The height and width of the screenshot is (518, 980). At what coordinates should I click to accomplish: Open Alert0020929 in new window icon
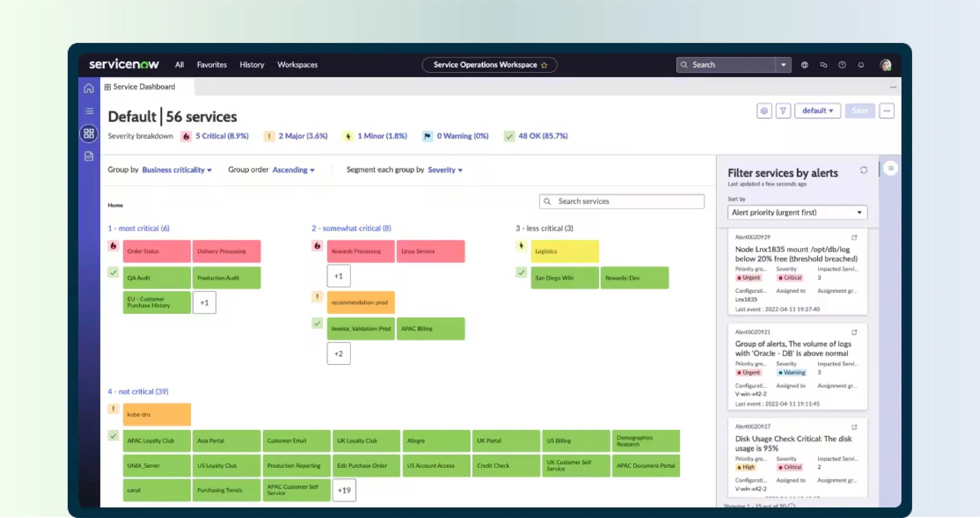click(854, 238)
